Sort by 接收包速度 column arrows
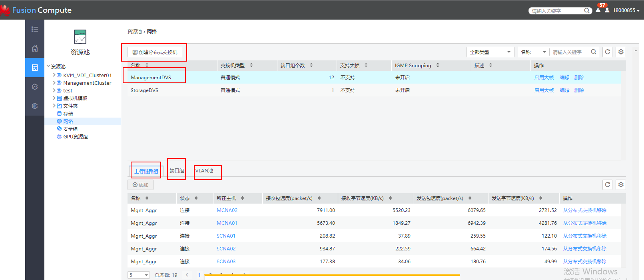Viewport: 644px width, 280px height. pos(319,198)
